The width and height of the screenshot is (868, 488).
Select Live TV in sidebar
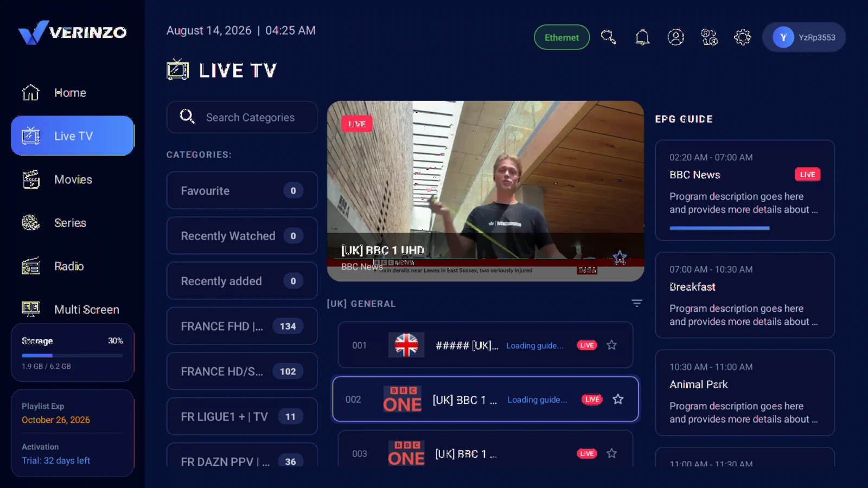[x=72, y=136]
